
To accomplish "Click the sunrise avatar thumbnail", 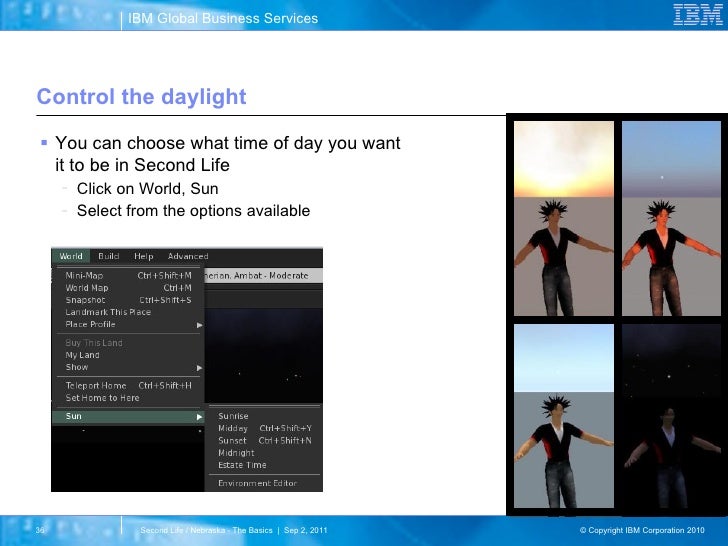I will (564, 219).
